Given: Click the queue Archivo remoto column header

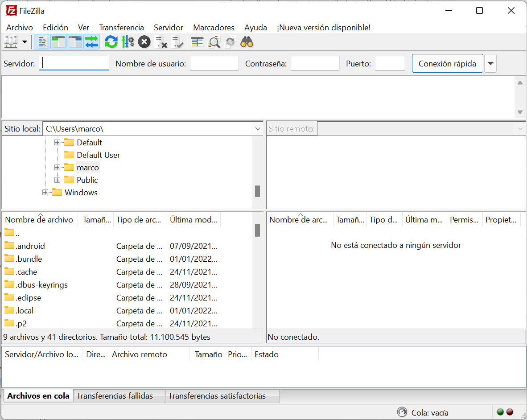Looking at the screenshot, I should click(149, 354).
